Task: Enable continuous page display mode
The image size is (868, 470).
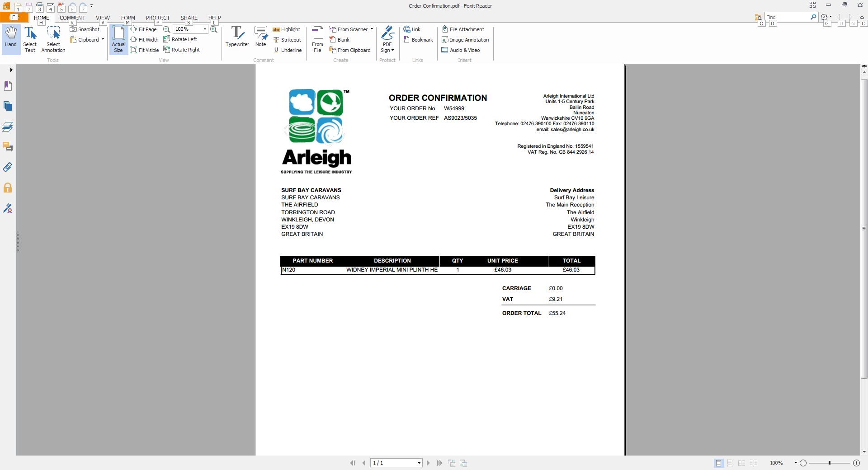Action: (730, 463)
